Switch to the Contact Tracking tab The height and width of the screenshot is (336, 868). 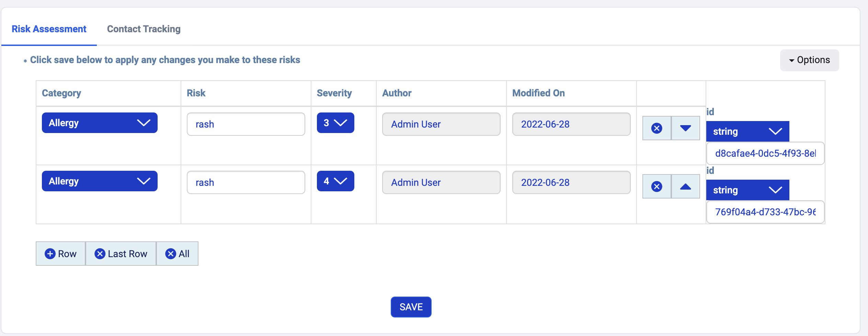pyautogui.click(x=144, y=29)
